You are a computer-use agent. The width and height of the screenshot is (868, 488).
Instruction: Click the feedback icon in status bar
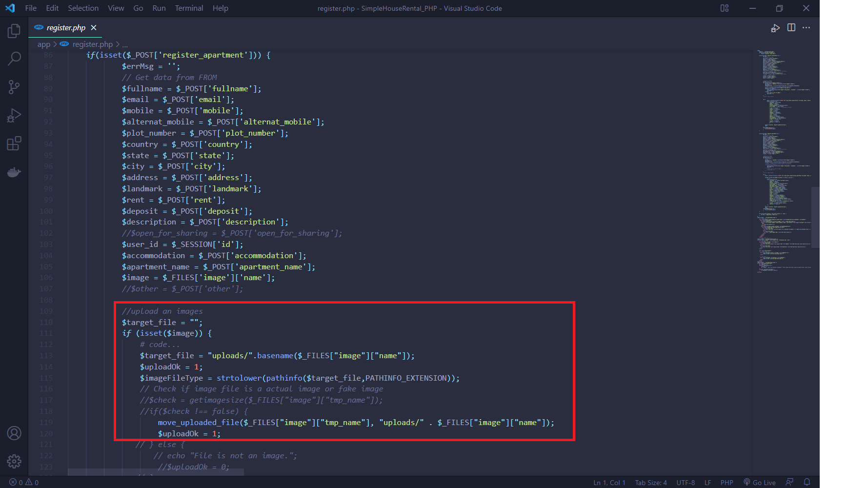[789, 482]
